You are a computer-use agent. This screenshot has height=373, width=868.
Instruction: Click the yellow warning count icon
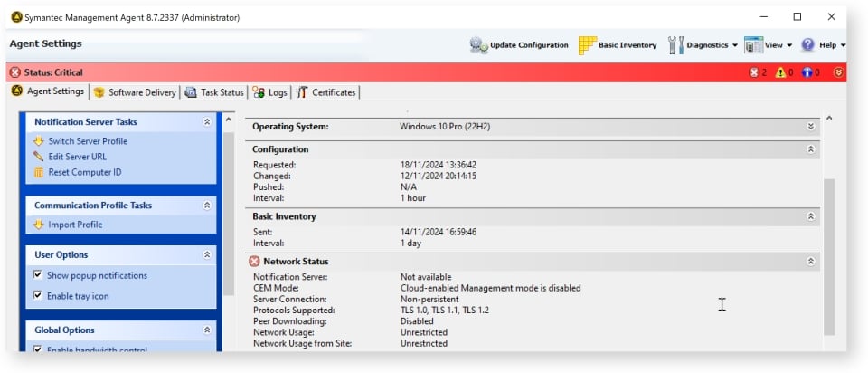pos(780,72)
